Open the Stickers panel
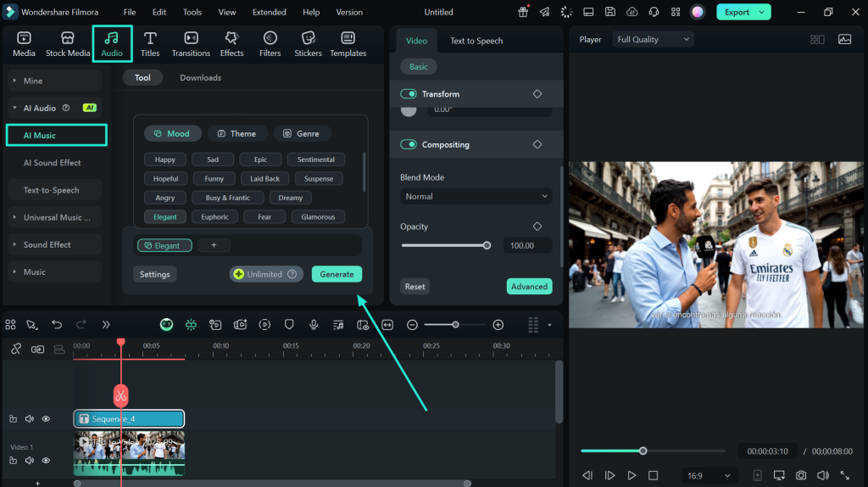Screen dimensions: 868x487 tap(308, 44)
